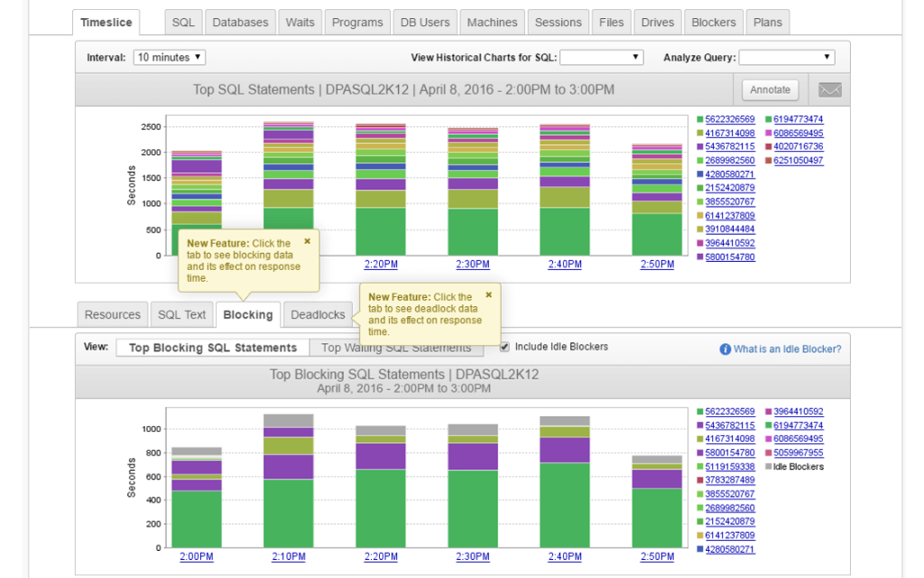Switch view to Top Waiting SQL Statements

396,348
